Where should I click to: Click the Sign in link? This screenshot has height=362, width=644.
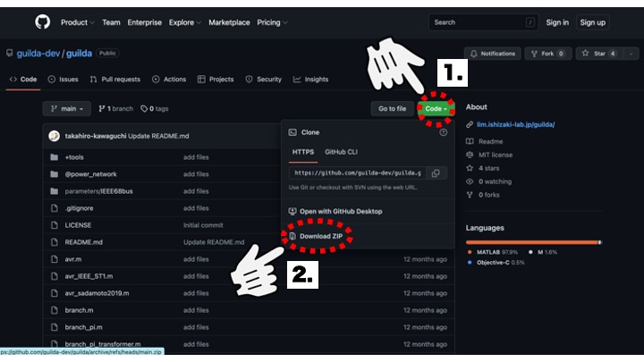(x=557, y=22)
